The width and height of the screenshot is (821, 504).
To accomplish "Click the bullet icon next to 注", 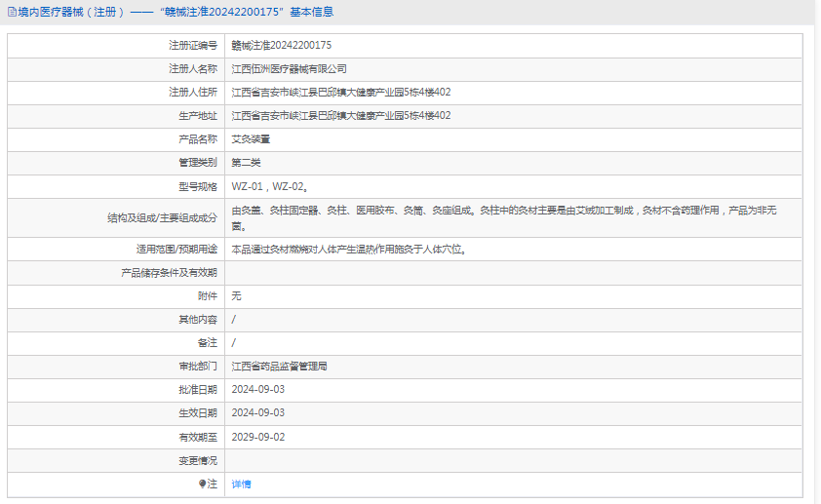I will point(202,484).
